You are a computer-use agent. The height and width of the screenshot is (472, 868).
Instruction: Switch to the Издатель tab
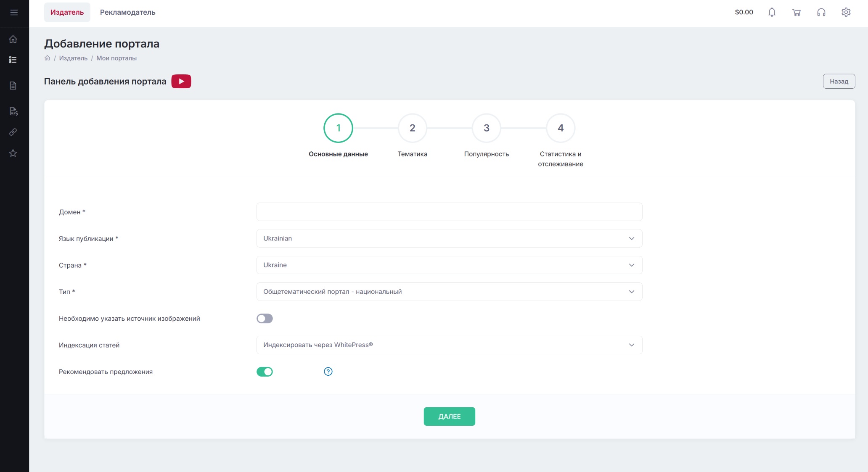point(67,12)
